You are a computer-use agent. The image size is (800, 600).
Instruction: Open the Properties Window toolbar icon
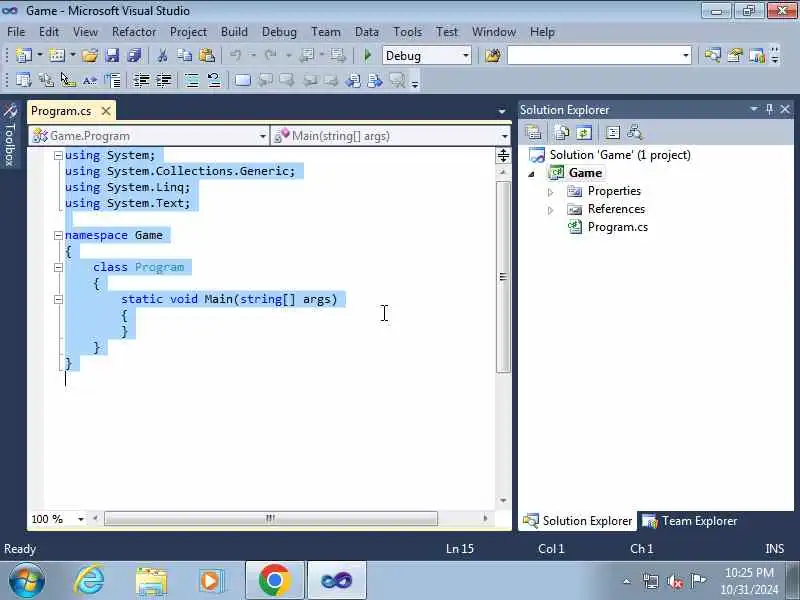pos(735,55)
